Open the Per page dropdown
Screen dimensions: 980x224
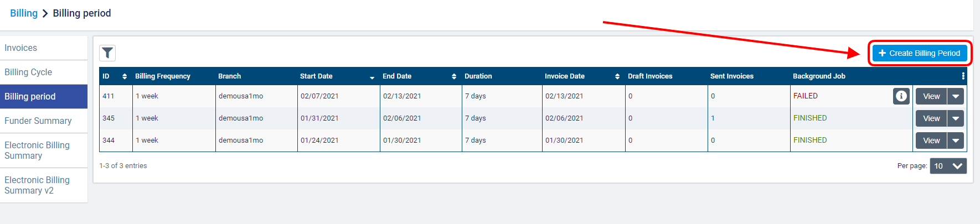tap(948, 166)
